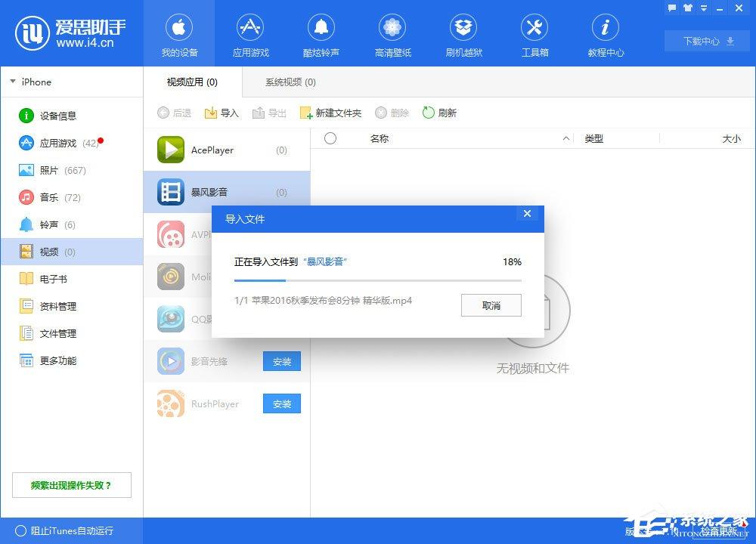Open the 教程中心 tutorial center

click(x=606, y=34)
